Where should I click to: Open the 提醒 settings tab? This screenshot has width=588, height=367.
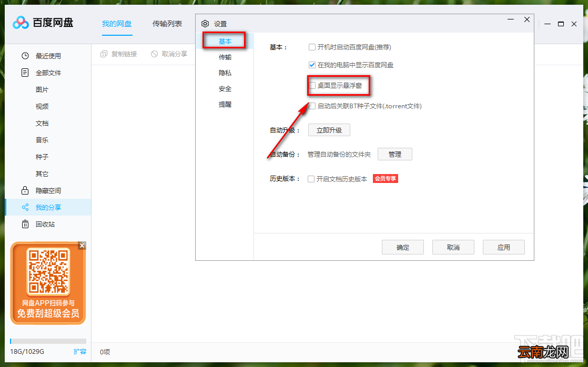coord(225,105)
